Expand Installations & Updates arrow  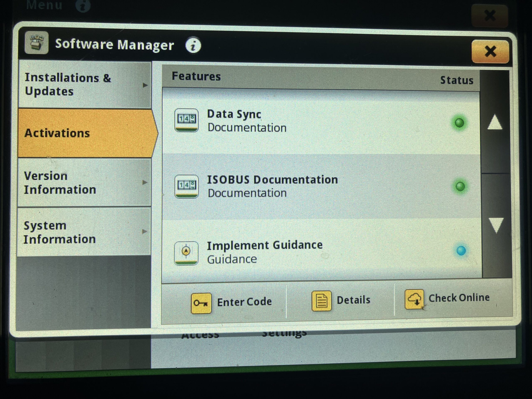click(145, 85)
